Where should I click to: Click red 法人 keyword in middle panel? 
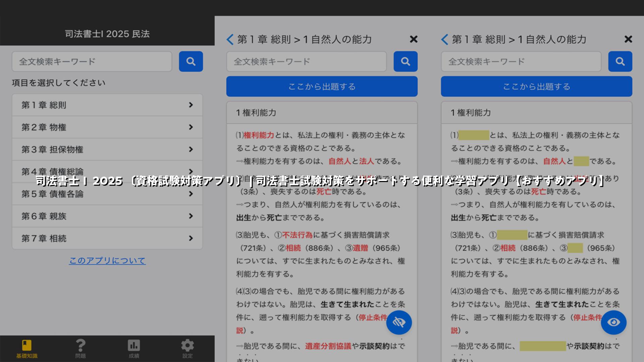(367, 161)
